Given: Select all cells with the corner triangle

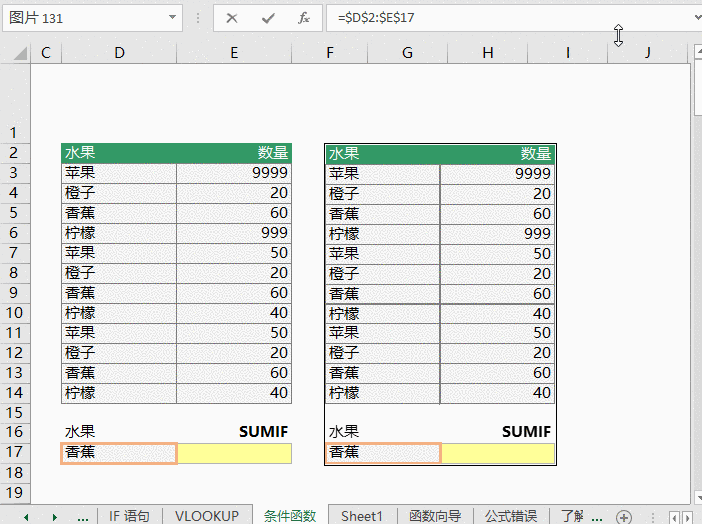Looking at the screenshot, I should pos(20,53).
